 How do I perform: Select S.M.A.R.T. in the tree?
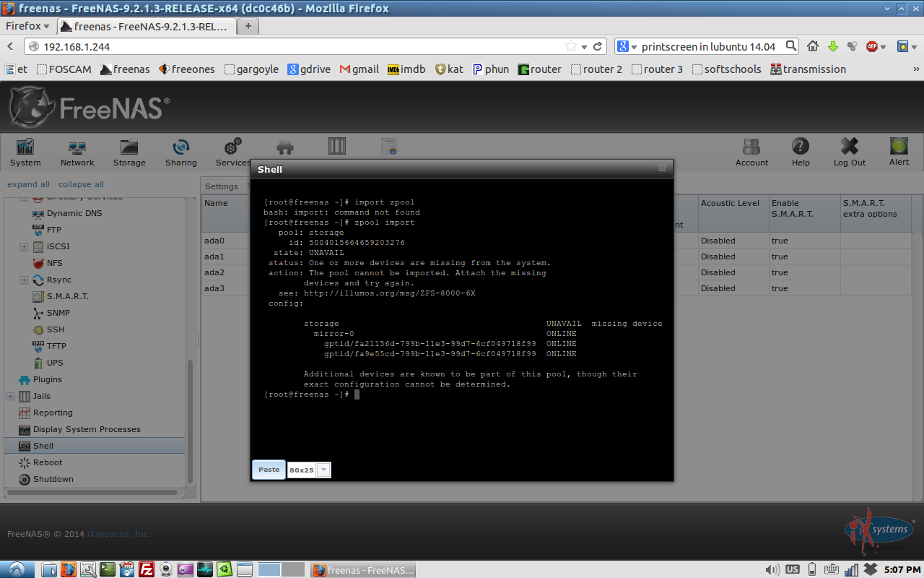[67, 296]
